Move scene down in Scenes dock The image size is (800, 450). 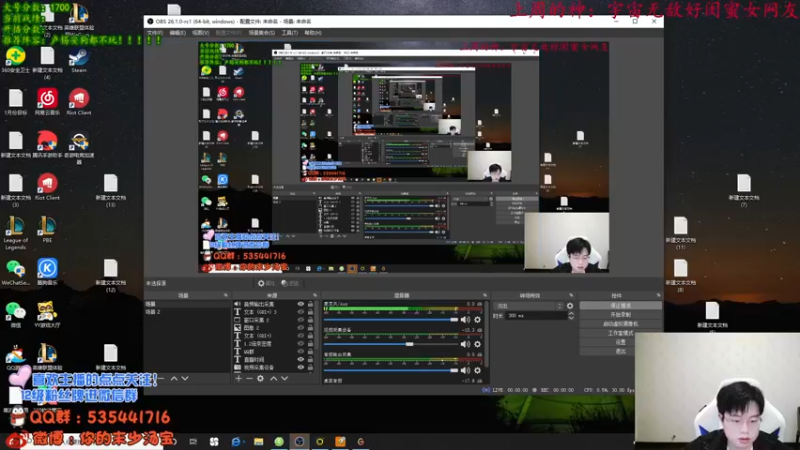[x=185, y=379]
